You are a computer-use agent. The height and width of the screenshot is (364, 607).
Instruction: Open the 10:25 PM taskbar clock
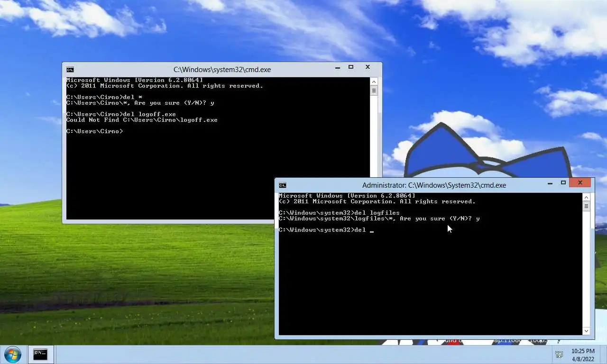coord(583,355)
